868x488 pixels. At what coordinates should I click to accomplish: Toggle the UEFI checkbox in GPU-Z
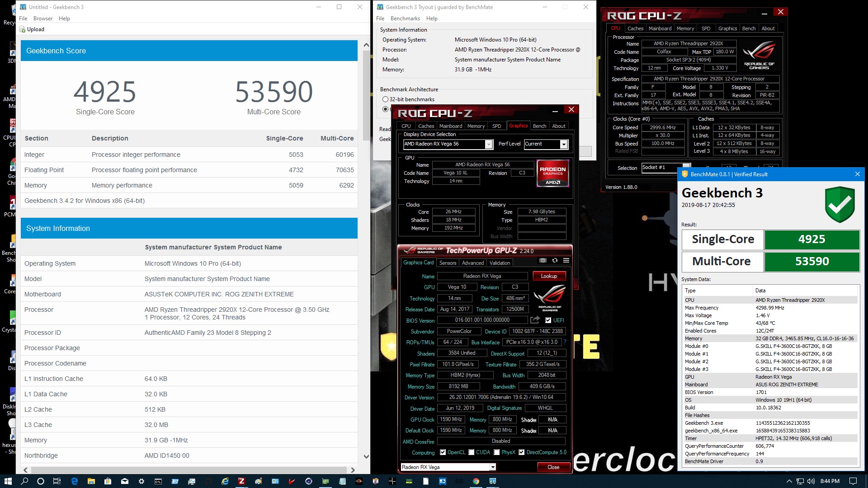(548, 320)
